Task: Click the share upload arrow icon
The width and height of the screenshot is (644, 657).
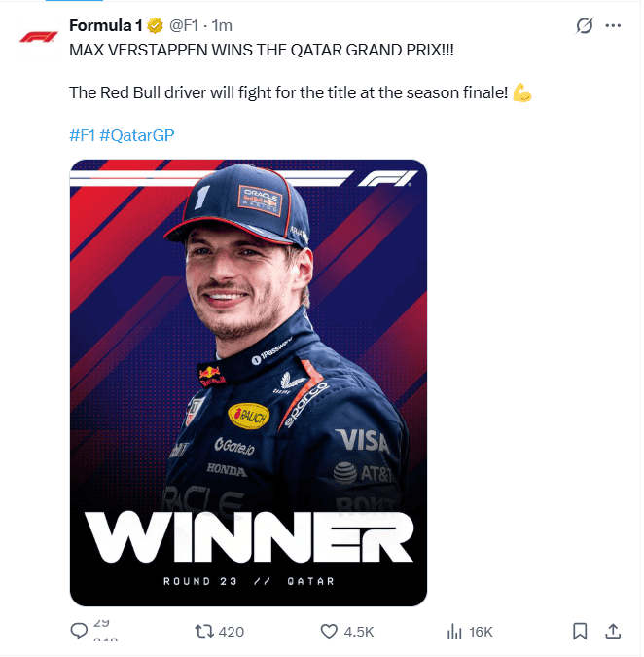Action: (x=613, y=631)
